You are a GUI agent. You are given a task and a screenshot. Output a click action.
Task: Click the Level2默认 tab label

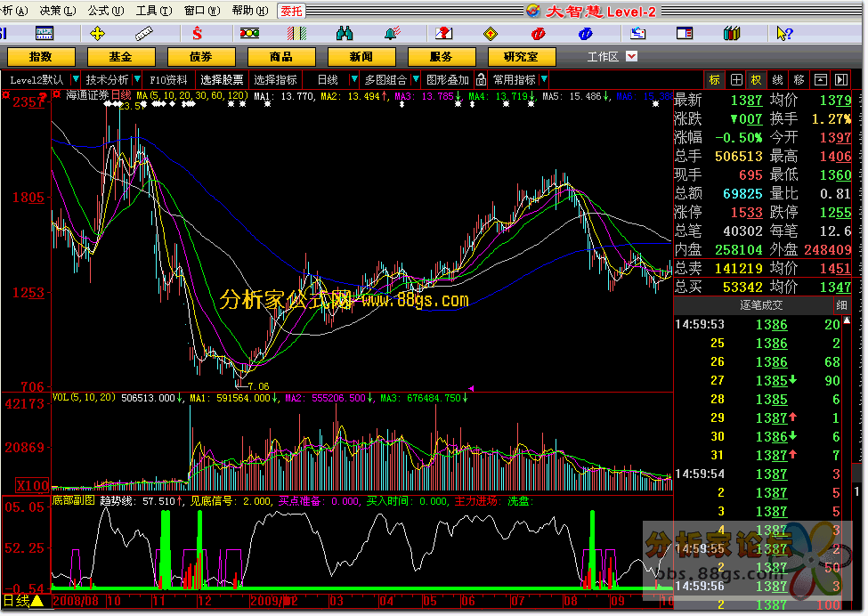pos(37,80)
